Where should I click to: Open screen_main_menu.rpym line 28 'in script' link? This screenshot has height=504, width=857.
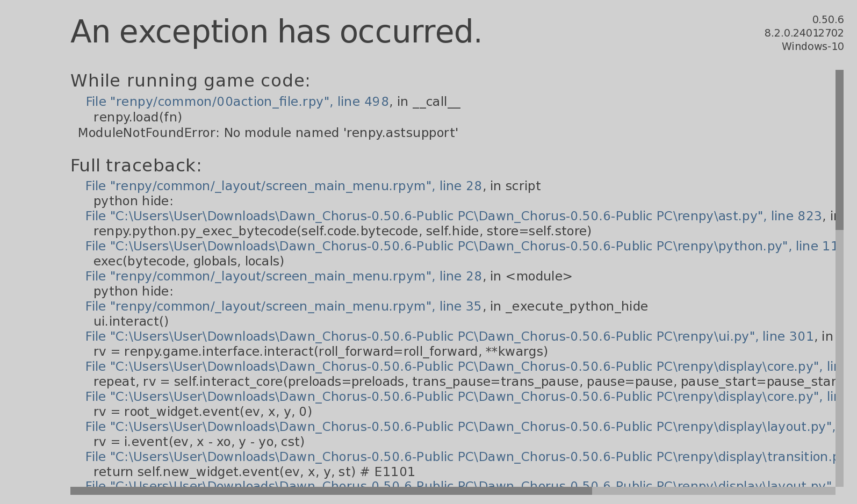coord(283,186)
